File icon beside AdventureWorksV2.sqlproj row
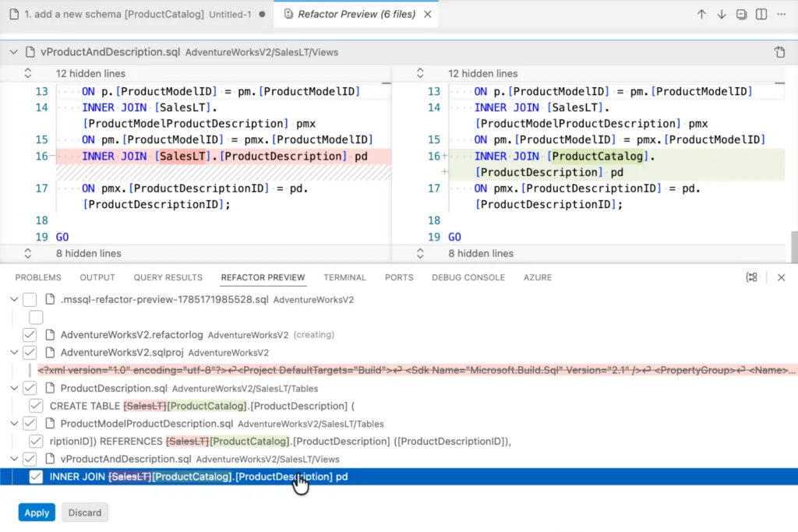The height and width of the screenshot is (532, 798). coord(50,353)
